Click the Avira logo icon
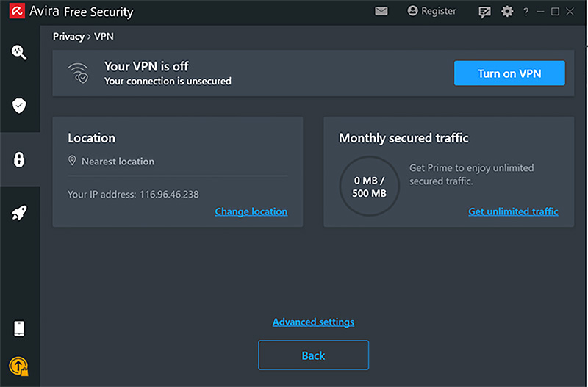 pos(17,11)
